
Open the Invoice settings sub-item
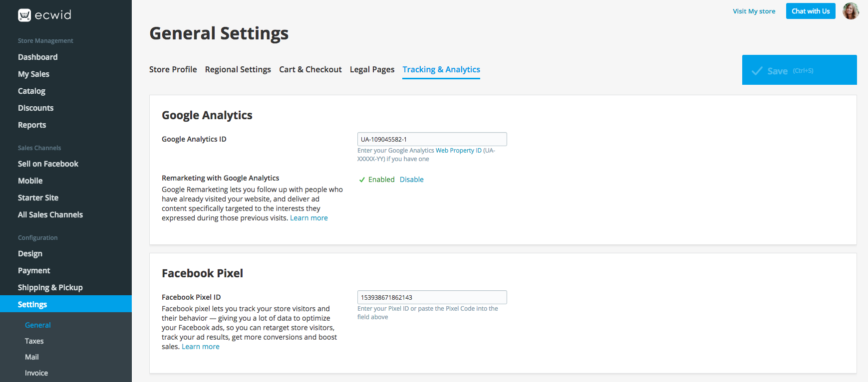[36, 373]
